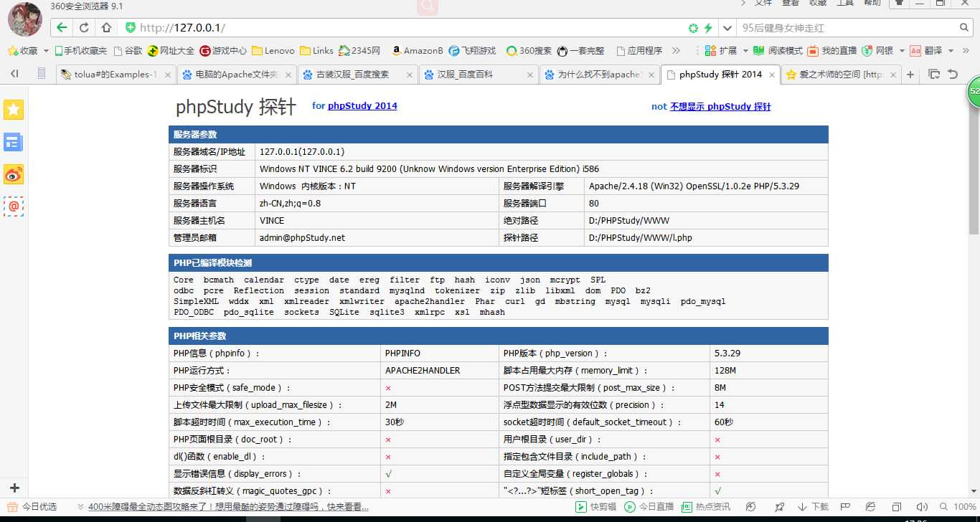Open the mail @ sidebar icon
This screenshot has height=522, width=980.
(14, 207)
